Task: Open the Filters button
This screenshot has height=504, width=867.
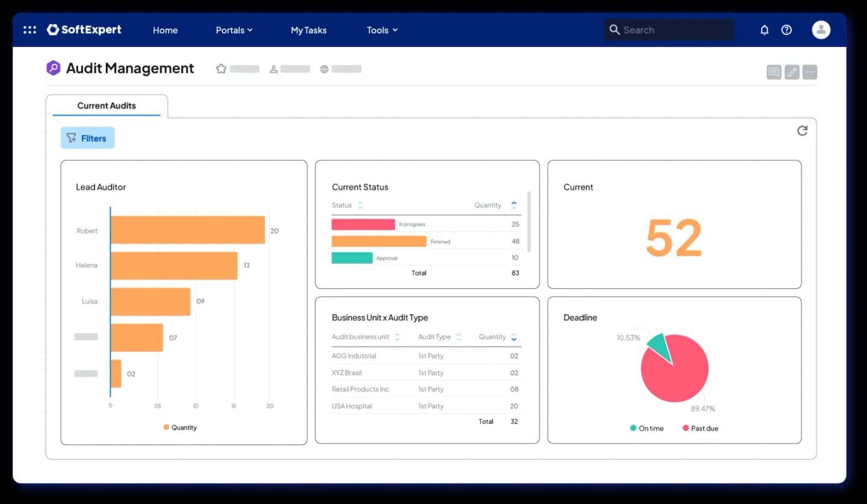Action: tap(87, 138)
